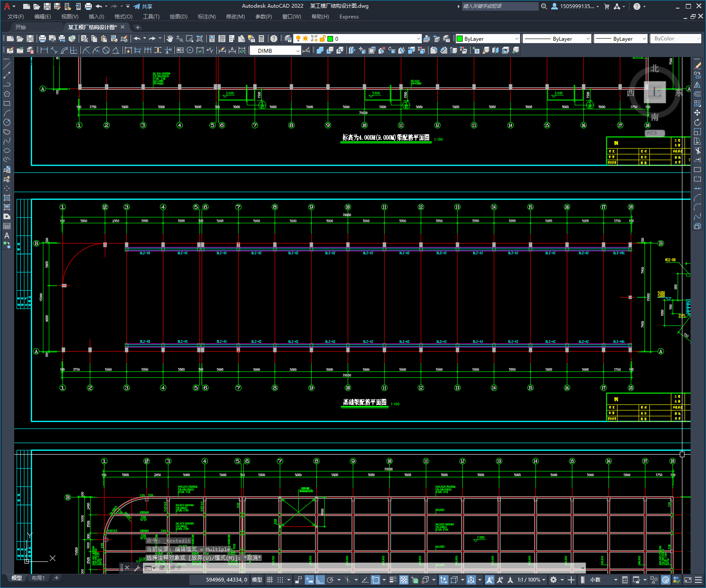The width and height of the screenshot is (706, 588).
Task: Open the Layer Properties Manager icon
Action: (x=288, y=39)
